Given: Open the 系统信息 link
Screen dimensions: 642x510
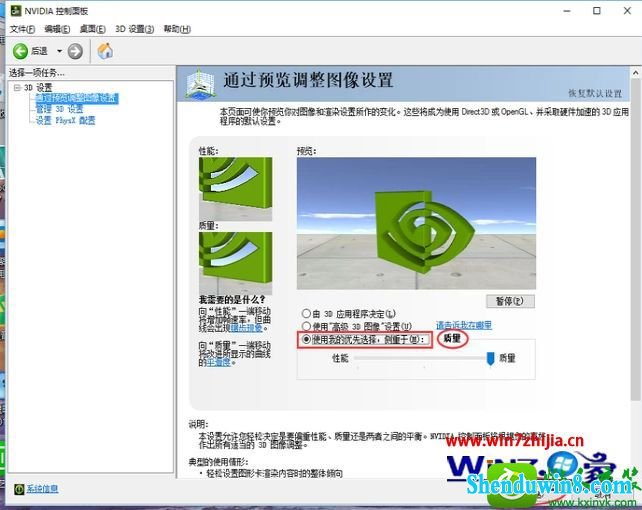Looking at the screenshot, I should coord(42,489).
